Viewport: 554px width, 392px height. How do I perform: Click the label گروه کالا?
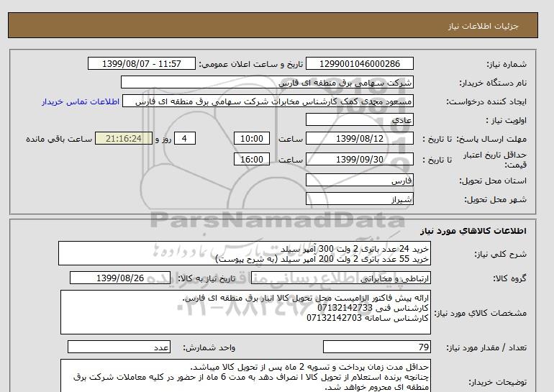coord(510,278)
